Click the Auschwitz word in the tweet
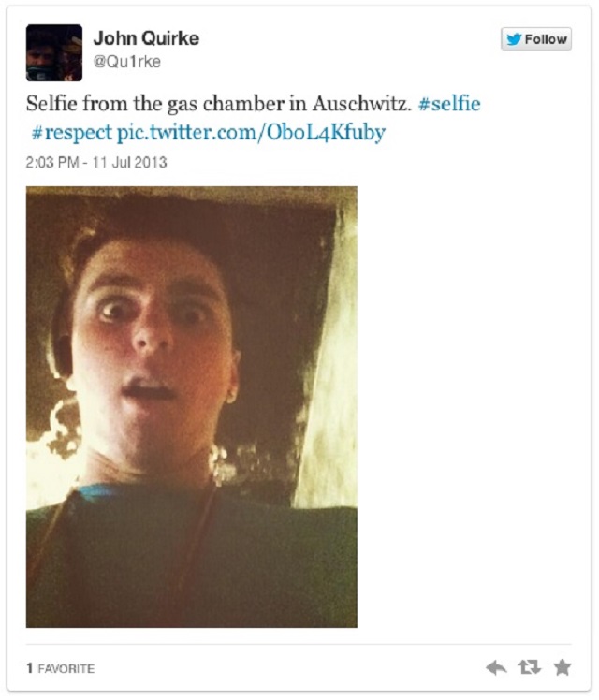599x700 pixels. coord(361,104)
